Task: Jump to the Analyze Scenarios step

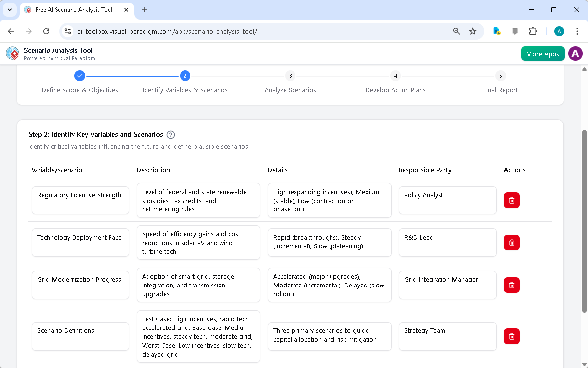Action: [290, 76]
